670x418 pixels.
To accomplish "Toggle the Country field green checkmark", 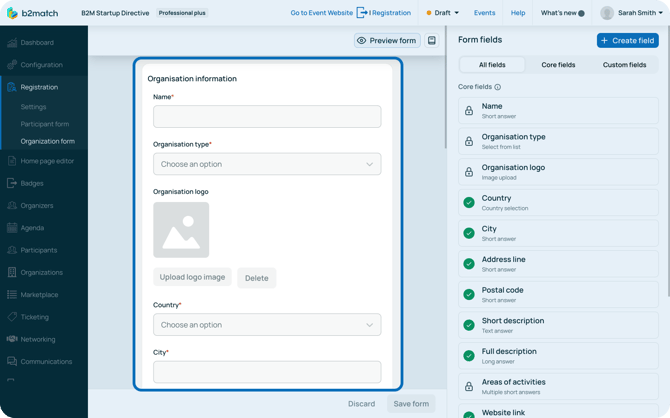I will (469, 203).
